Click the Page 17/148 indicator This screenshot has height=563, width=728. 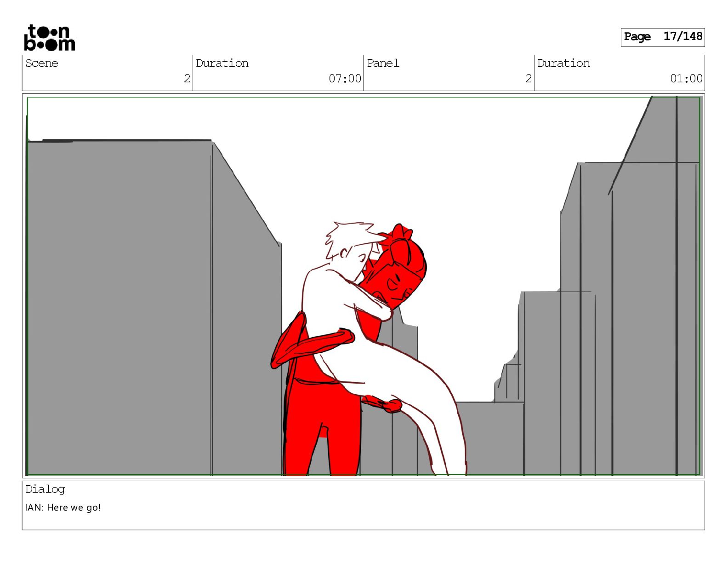[x=662, y=37]
